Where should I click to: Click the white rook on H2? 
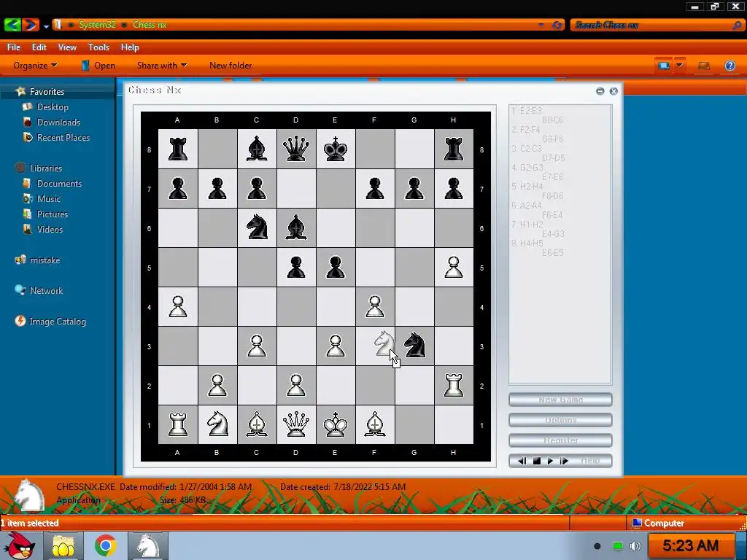coord(454,385)
